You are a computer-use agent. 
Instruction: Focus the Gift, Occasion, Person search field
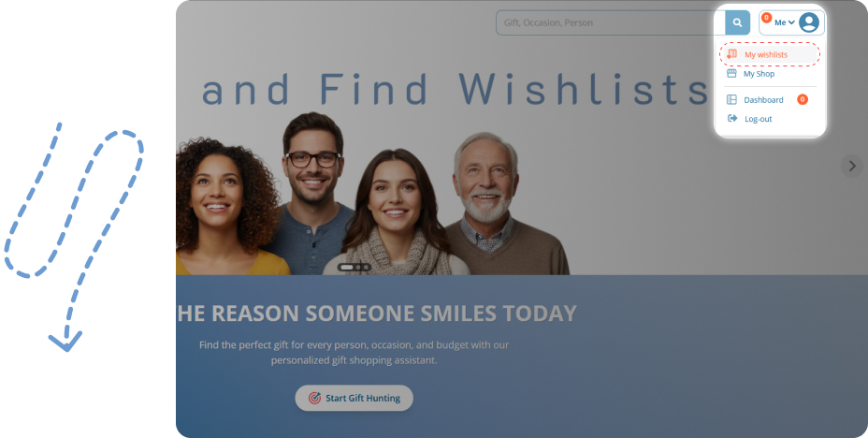click(x=611, y=22)
